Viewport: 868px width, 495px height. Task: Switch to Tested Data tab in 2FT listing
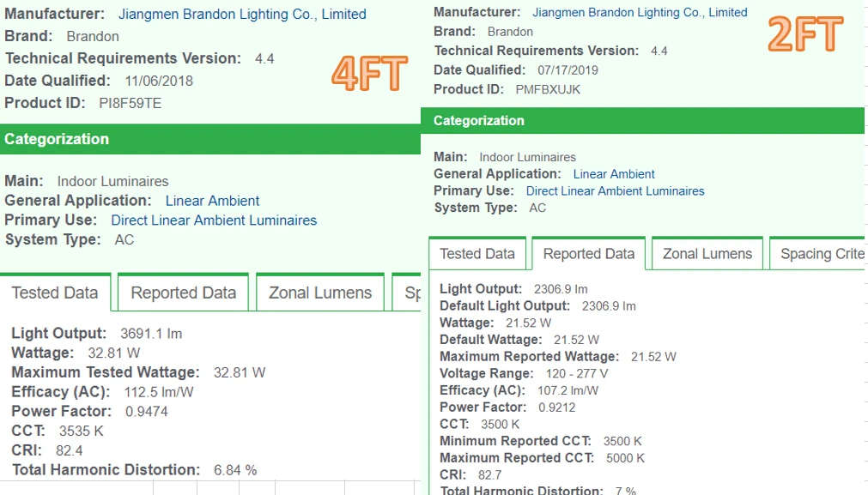pyautogui.click(x=477, y=254)
